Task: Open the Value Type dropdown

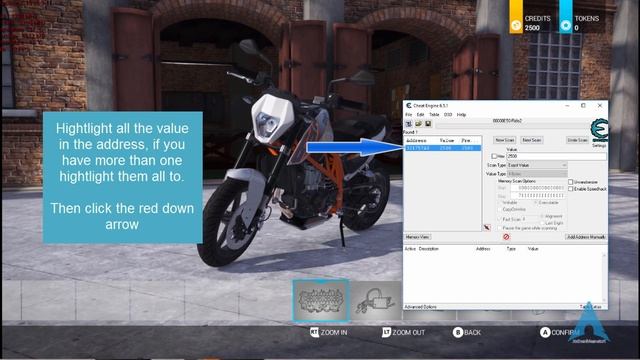Action: [x=537, y=174]
